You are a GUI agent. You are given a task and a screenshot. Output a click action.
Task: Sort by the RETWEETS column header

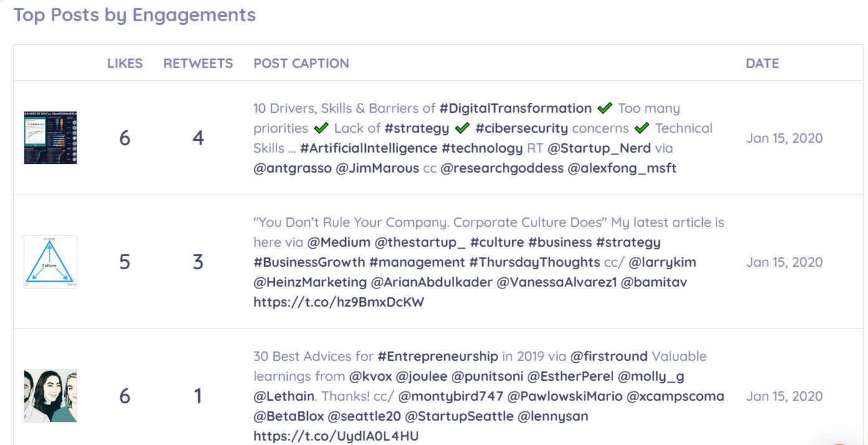point(198,63)
